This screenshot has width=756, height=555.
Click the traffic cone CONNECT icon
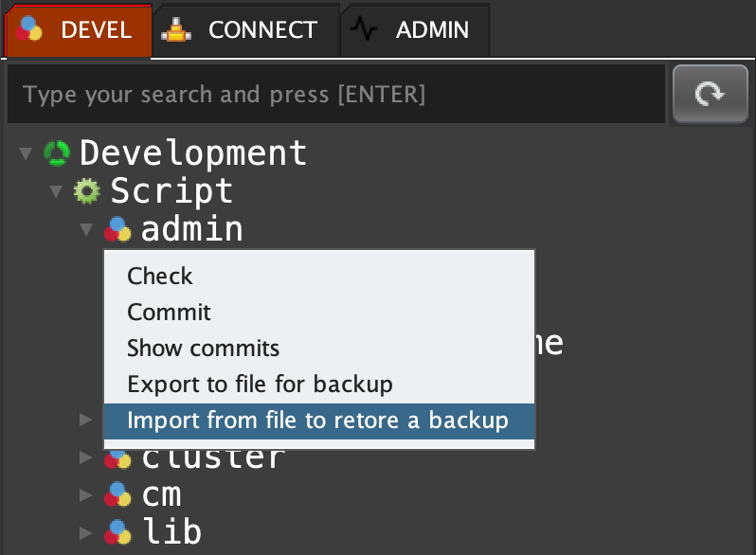pyautogui.click(x=175, y=29)
